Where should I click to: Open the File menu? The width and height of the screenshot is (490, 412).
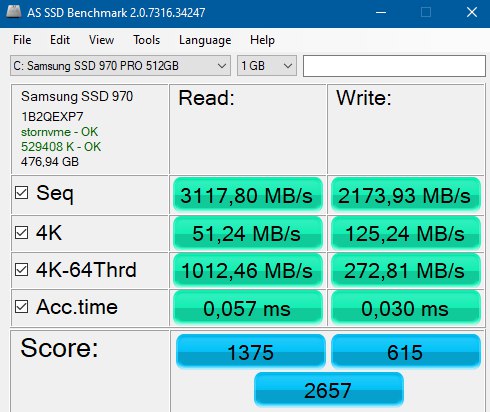[x=22, y=40]
